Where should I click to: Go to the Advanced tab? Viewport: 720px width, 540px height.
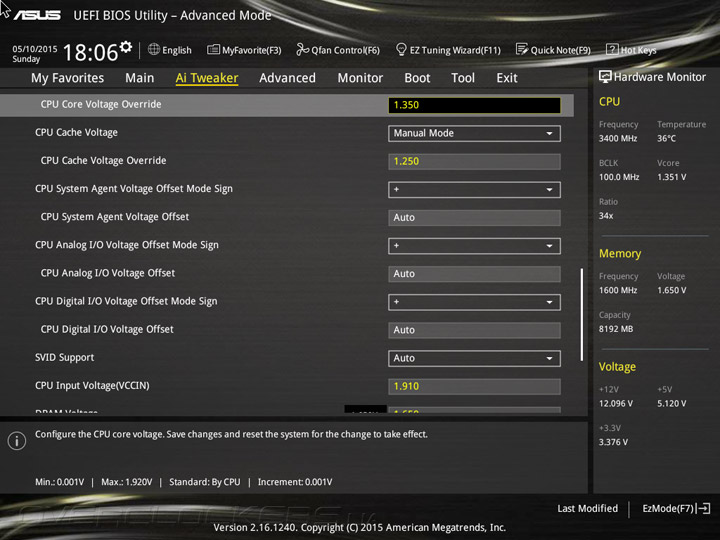tap(287, 78)
